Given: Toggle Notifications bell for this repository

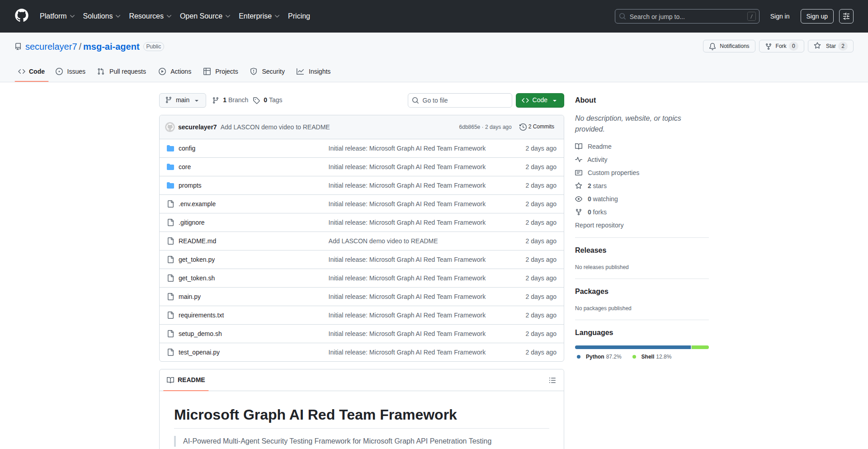Looking at the screenshot, I should coord(729,46).
